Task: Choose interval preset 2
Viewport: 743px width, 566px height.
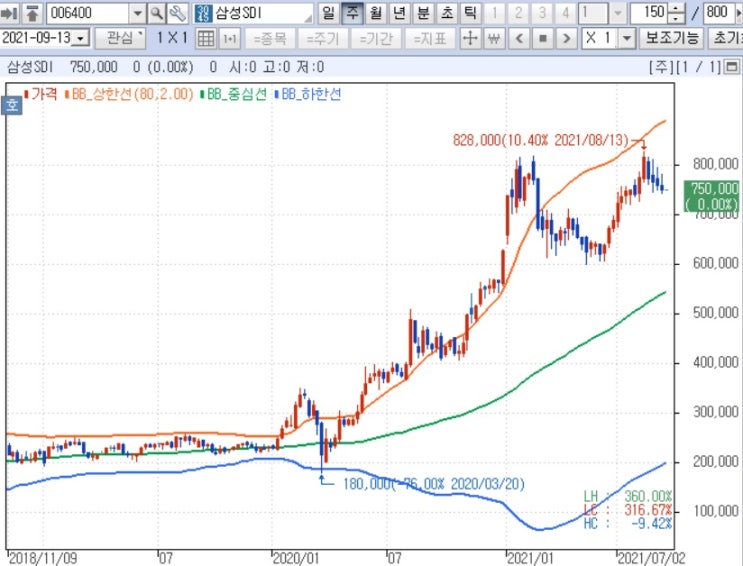Action: 518,13
